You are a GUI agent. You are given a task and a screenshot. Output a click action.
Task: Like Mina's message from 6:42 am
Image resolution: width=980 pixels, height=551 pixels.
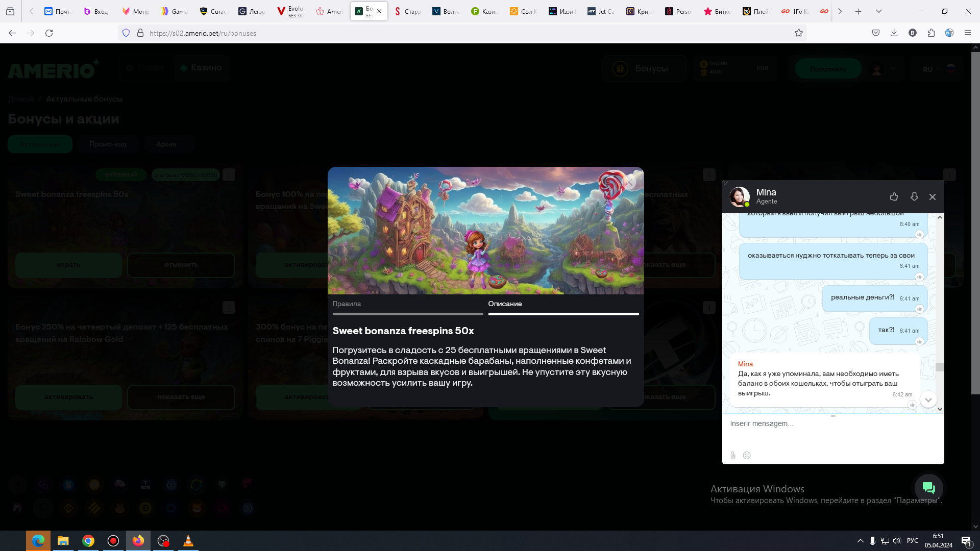912,405
